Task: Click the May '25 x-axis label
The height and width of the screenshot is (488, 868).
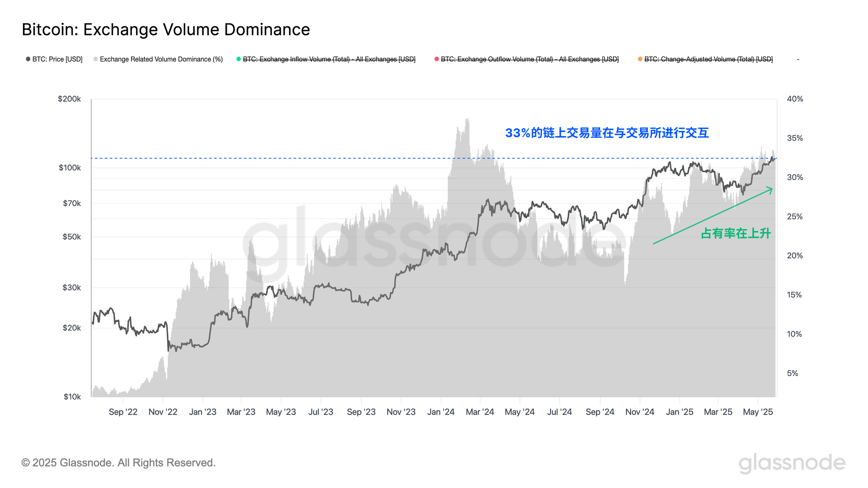Action: coord(758,412)
